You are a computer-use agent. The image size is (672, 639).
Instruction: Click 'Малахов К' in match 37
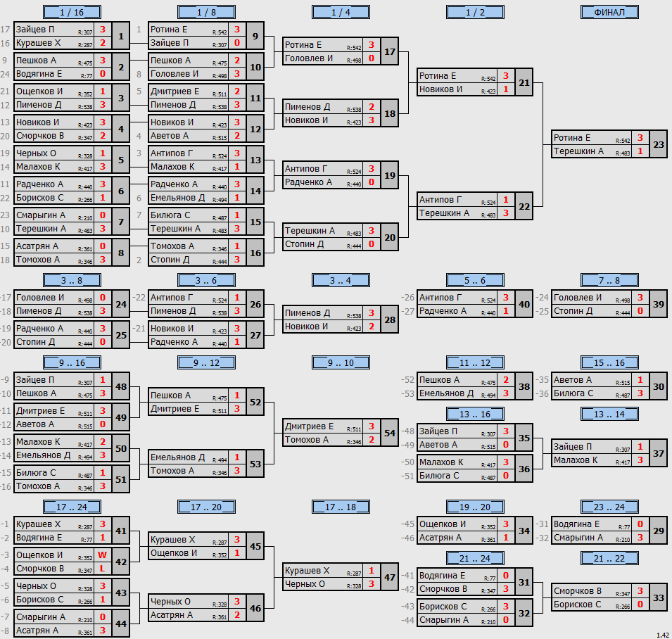576,460
